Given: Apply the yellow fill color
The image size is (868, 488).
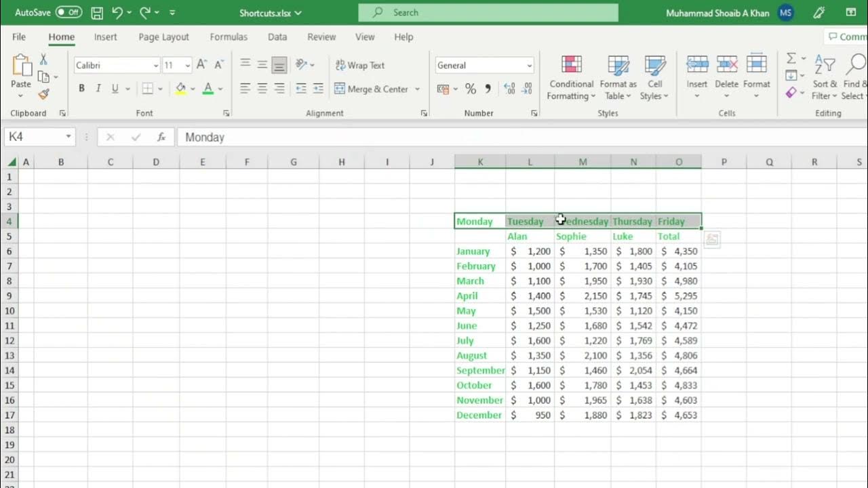Looking at the screenshot, I should pyautogui.click(x=180, y=89).
